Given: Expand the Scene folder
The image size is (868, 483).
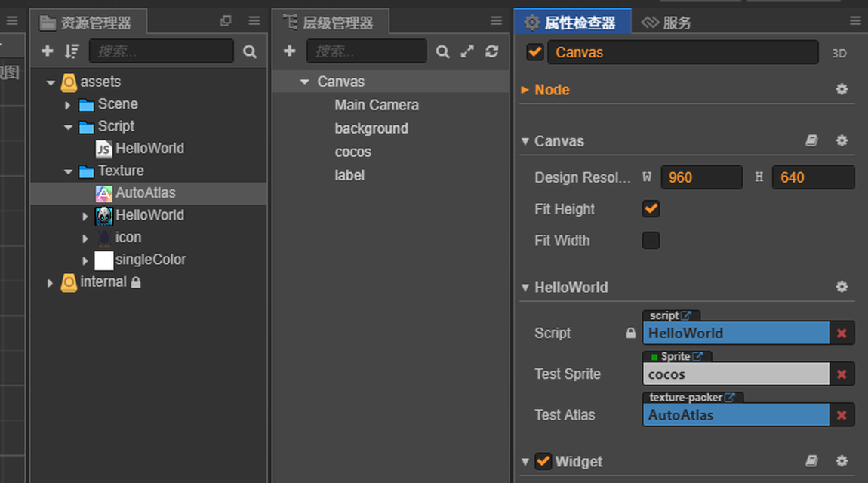Looking at the screenshot, I should click(x=68, y=105).
